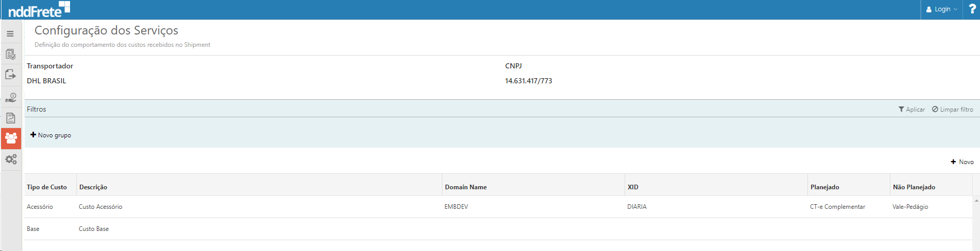Add a new filter group with Novo grupo
The height and width of the screenshot is (251, 980).
click(x=50, y=135)
